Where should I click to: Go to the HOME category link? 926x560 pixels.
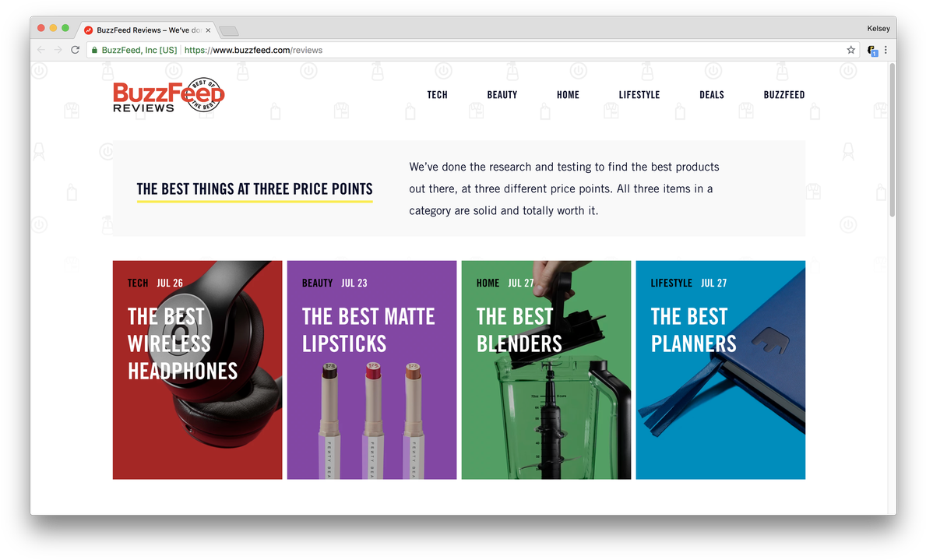click(568, 94)
